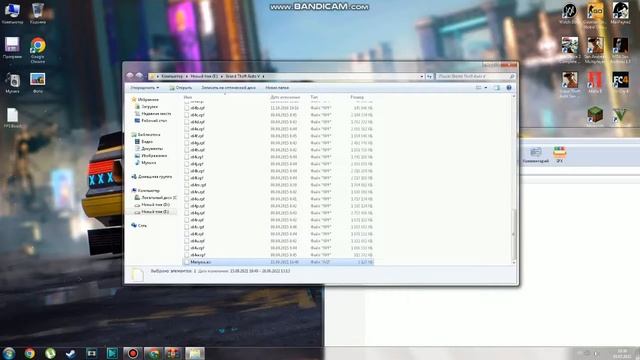Viewport: 640px width, 360px height.
Task: Click the Counter-Strike GO desktop shortcut
Action: coord(595,15)
